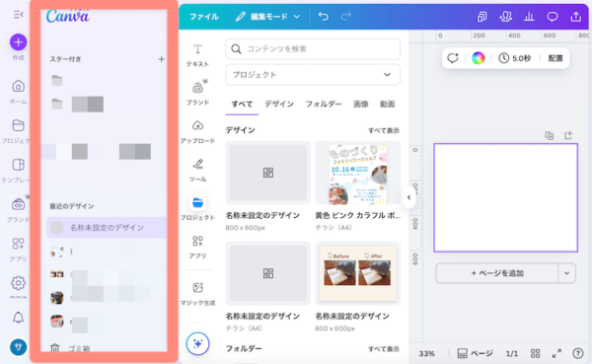Image resolution: width=592 pixels, height=364 pixels.
Task: Switch to the フォルダー tab
Action: click(x=324, y=104)
